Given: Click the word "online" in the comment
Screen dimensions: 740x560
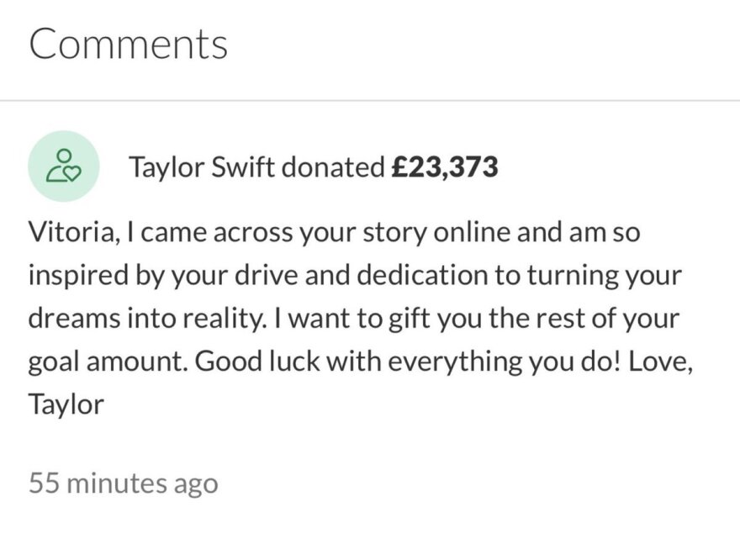Looking at the screenshot, I should [472, 232].
